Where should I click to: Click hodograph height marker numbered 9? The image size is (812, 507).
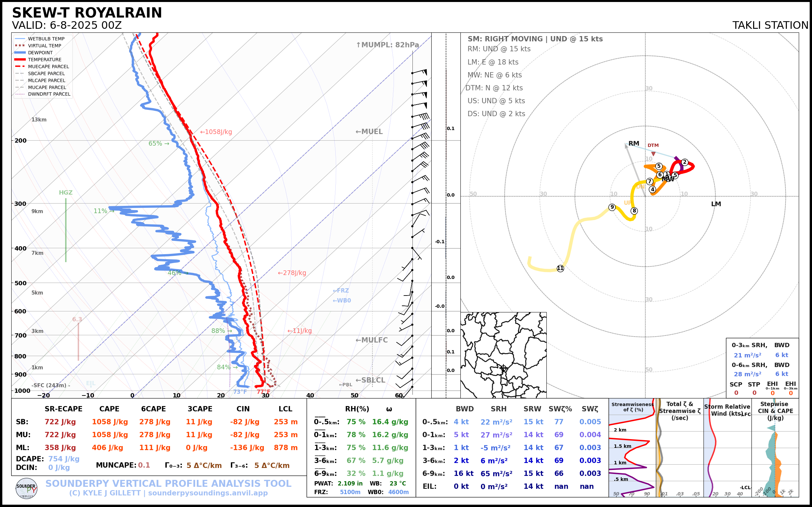[x=612, y=207]
